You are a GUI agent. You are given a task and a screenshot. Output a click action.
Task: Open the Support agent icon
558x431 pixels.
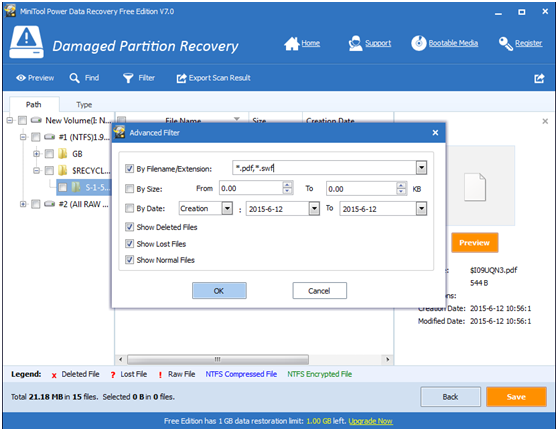(355, 43)
